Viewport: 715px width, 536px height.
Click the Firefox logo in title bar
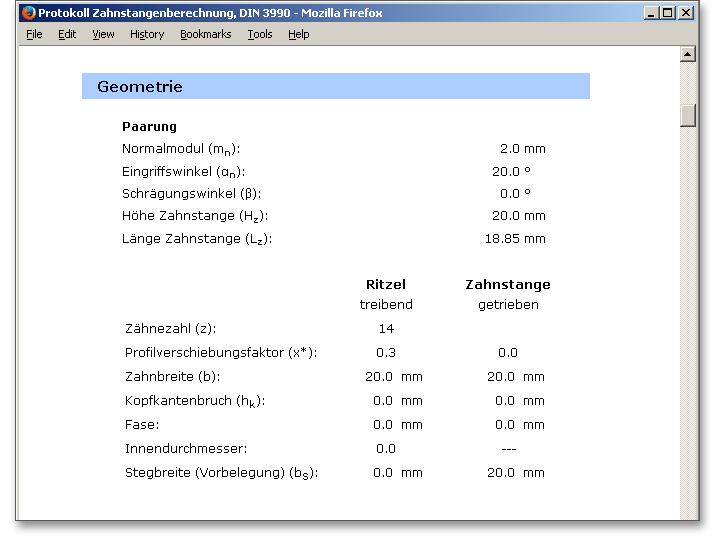point(28,13)
